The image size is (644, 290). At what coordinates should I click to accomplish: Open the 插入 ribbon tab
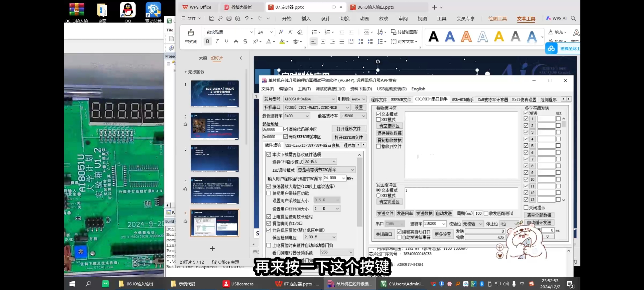coord(306,18)
